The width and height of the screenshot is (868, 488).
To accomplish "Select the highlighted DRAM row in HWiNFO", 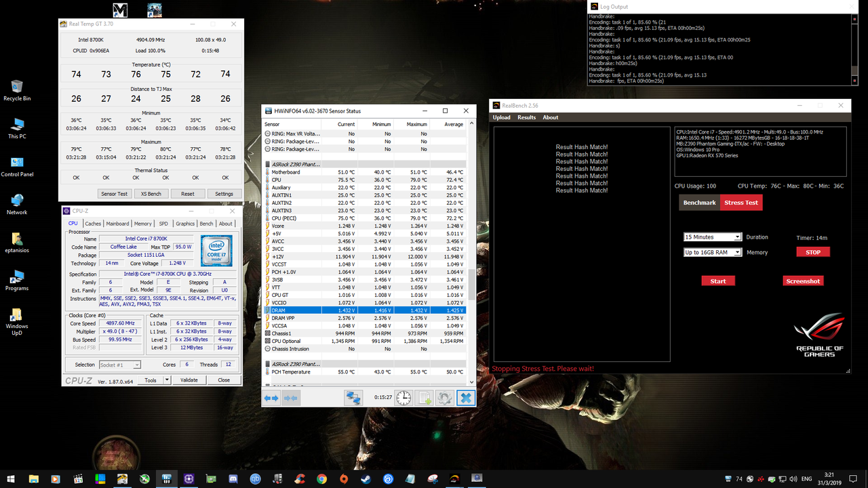I will (365, 310).
